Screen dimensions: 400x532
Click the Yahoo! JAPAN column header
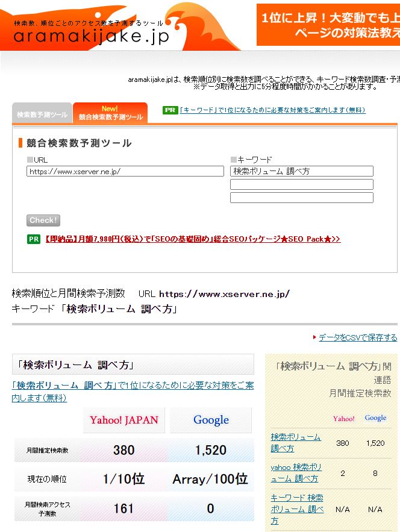tap(124, 420)
